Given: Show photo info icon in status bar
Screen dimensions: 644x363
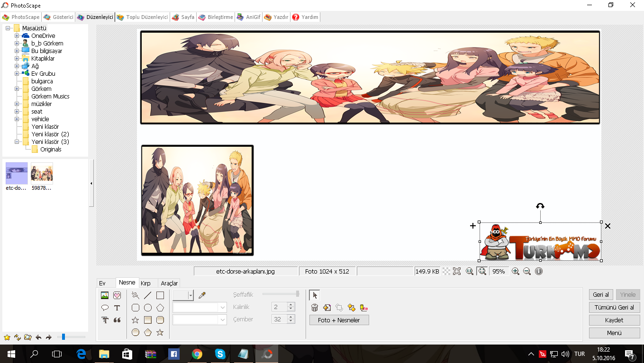Looking at the screenshot, I should coord(539,271).
